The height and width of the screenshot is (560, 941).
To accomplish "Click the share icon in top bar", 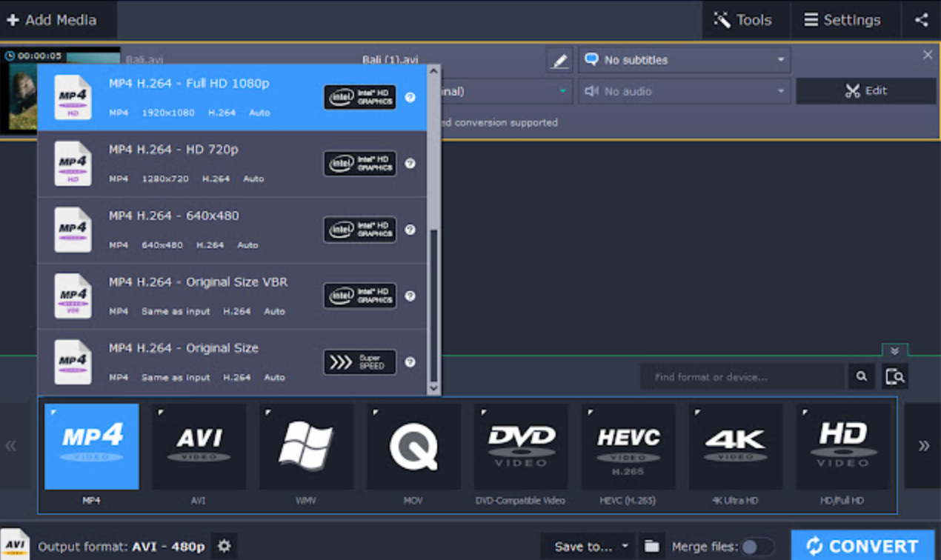I will click(x=921, y=20).
